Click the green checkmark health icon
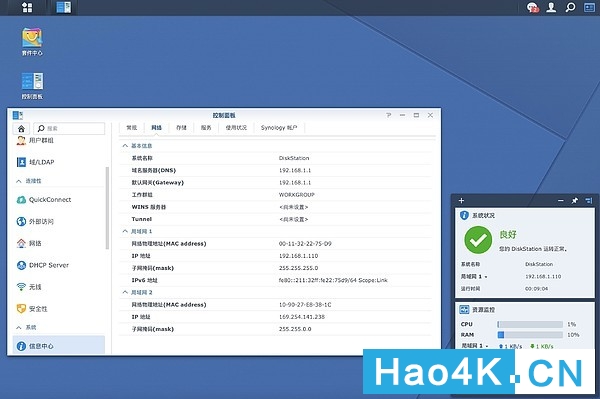 478,240
